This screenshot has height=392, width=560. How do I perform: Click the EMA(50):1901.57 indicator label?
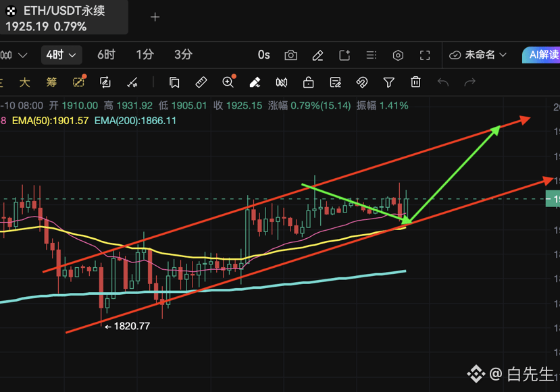pyautogui.click(x=51, y=121)
